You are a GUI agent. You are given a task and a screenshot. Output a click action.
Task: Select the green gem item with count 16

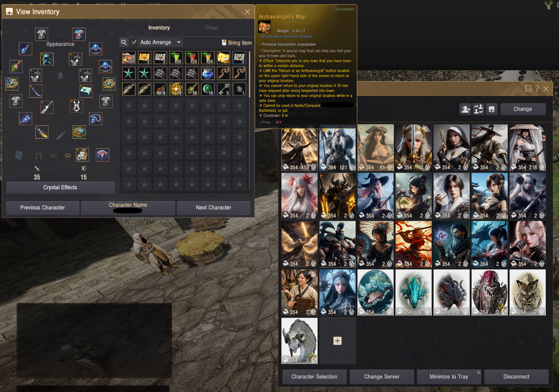click(x=208, y=89)
